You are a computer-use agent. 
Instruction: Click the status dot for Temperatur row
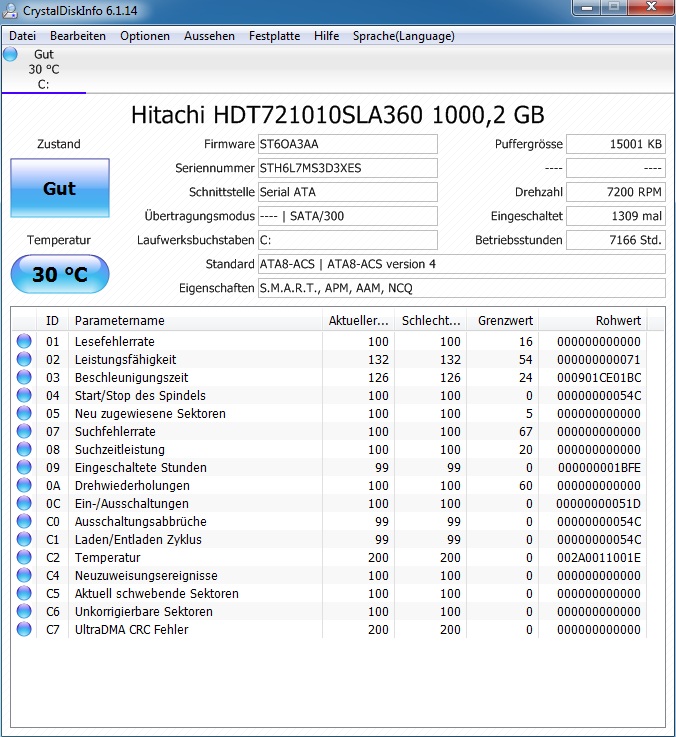(x=24, y=557)
